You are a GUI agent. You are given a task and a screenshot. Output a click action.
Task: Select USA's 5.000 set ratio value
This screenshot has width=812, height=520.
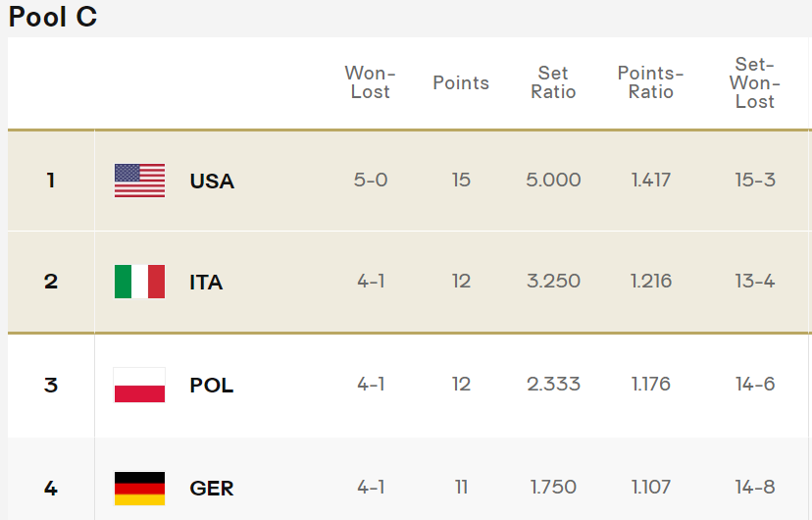click(553, 180)
